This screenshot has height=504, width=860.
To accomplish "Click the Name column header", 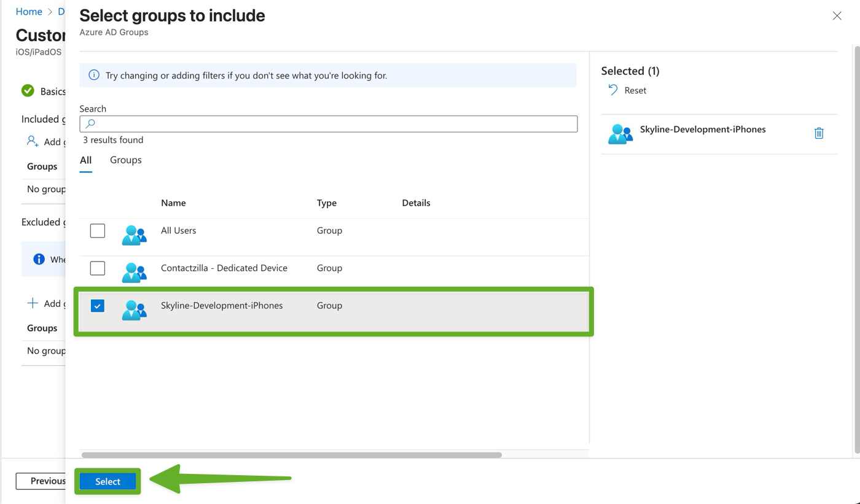I will pos(173,203).
